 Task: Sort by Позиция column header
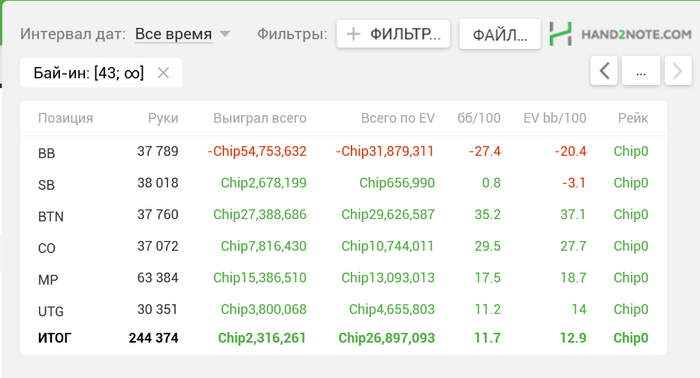[x=66, y=118]
